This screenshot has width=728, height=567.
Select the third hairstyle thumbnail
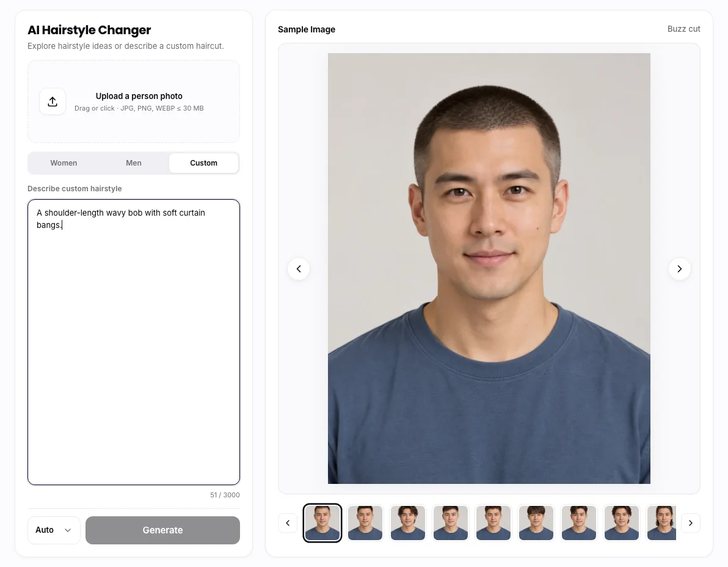(407, 523)
